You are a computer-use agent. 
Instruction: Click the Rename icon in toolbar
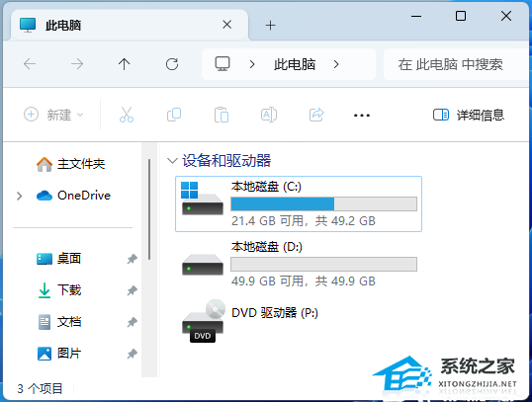click(x=269, y=115)
